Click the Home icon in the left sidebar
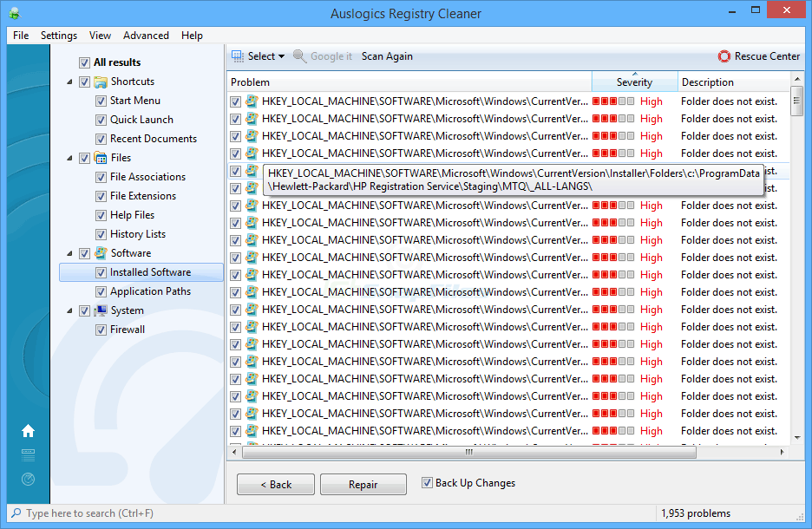Image resolution: width=812 pixels, height=529 pixels. click(x=28, y=431)
